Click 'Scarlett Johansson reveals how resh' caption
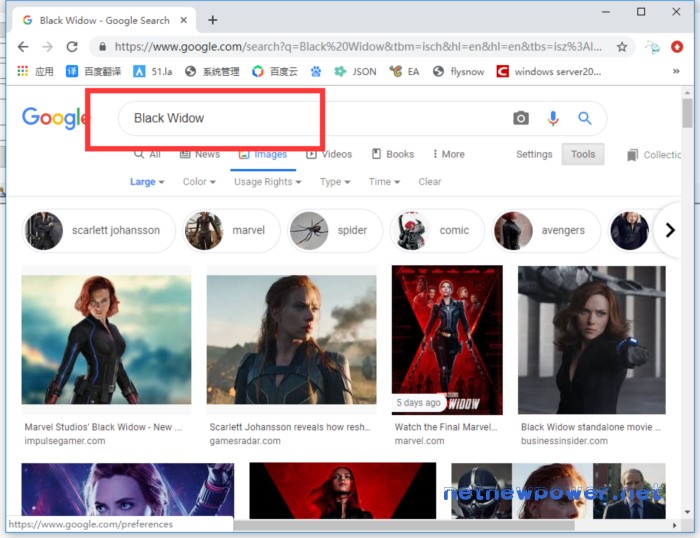 [290, 427]
